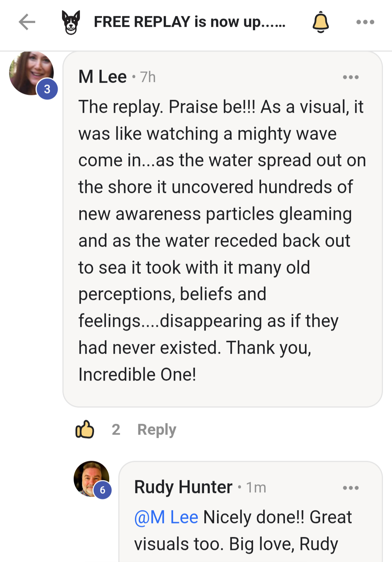Open options menu for Rudy Hunter's reply

[351, 488]
